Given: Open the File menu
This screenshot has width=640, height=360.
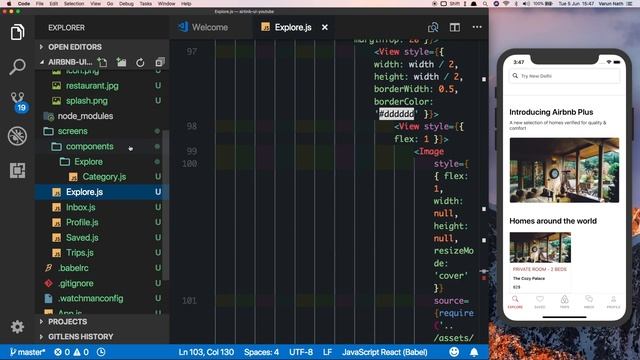Looking at the screenshot, I should coord(40,4).
